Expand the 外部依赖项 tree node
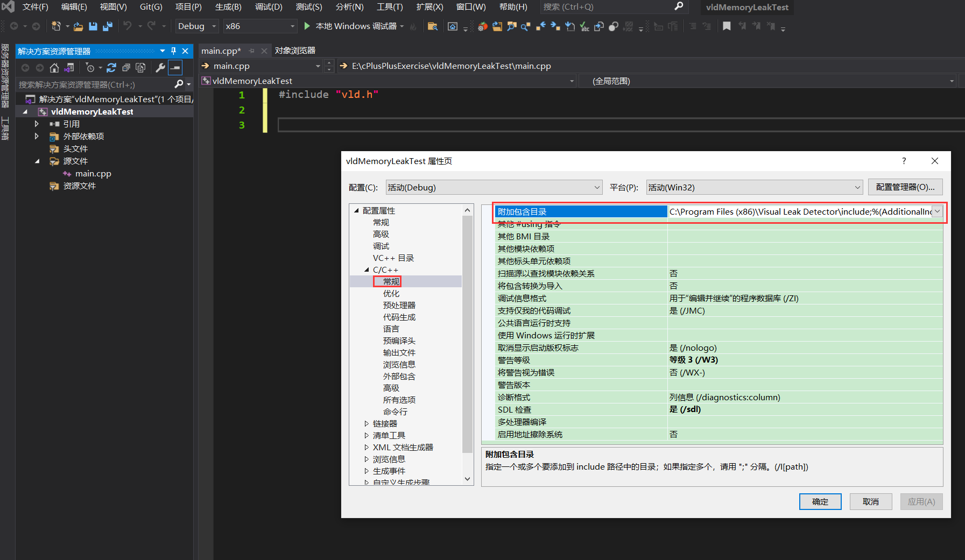Screen dimensions: 965x560 [37, 136]
